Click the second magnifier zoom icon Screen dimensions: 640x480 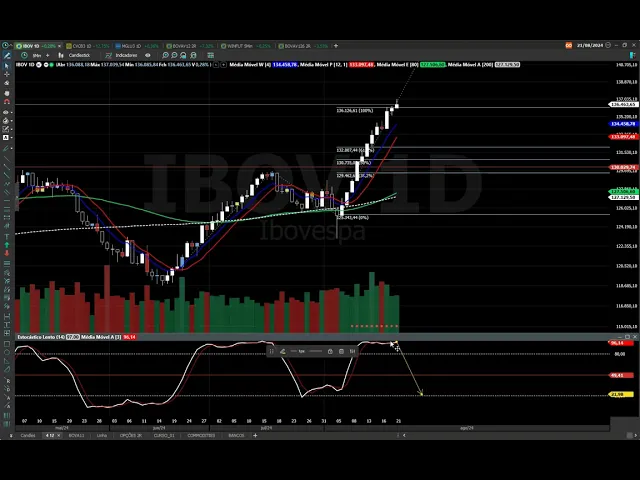point(174,55)
